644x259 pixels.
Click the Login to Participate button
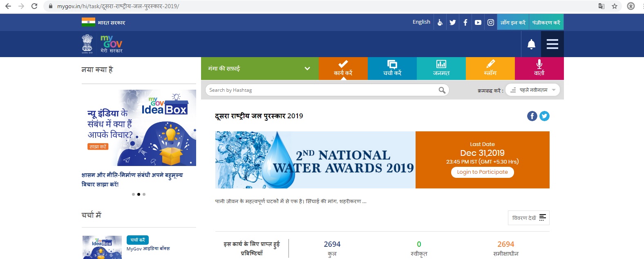[483, 172]
